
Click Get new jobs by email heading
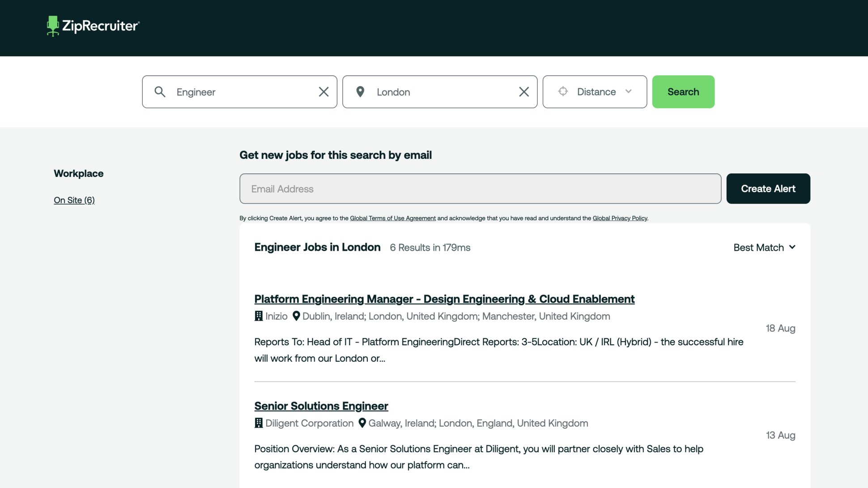(336, 155)
